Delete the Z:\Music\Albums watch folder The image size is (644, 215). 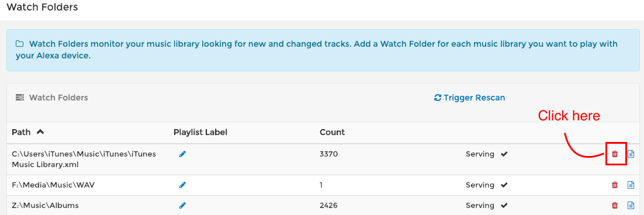point(615,205)
